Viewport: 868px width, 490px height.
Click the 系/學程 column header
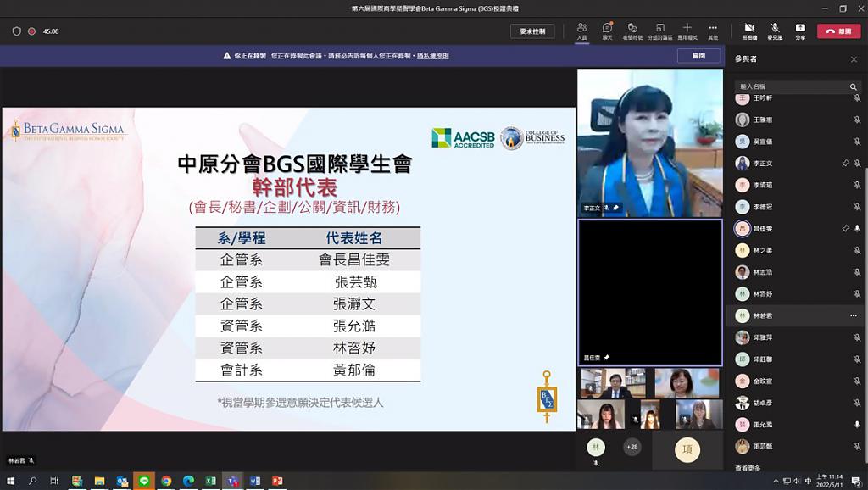tap(242, 238)
